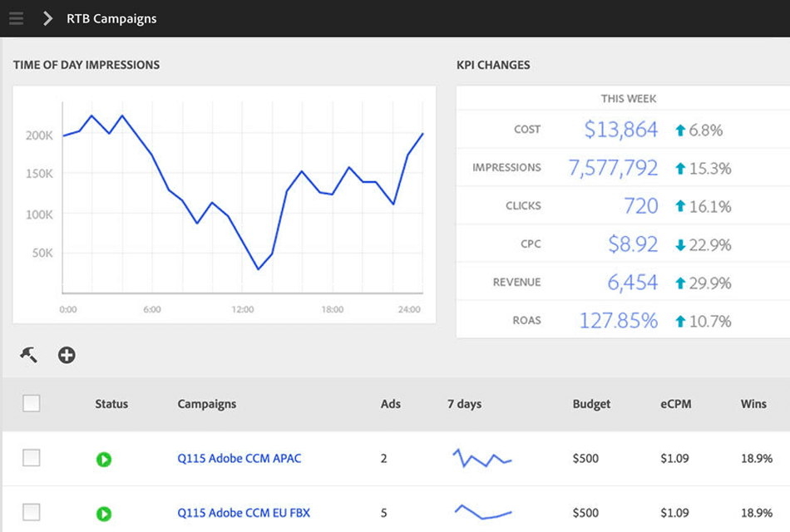The image size is (790, 532).
Task: Sort by the Campaigns column header
Action: [x=206, y=404]
